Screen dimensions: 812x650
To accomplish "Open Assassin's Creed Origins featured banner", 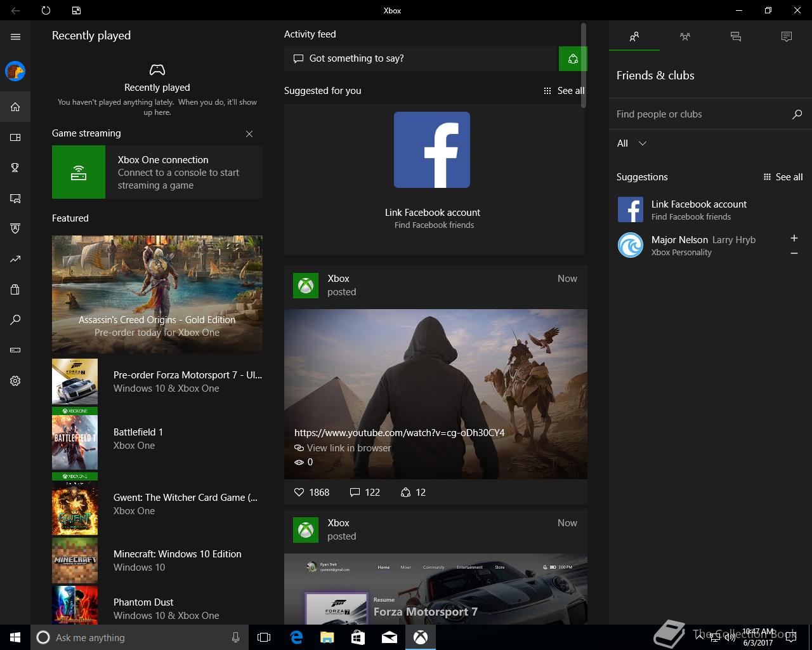I will coord(157,294).
